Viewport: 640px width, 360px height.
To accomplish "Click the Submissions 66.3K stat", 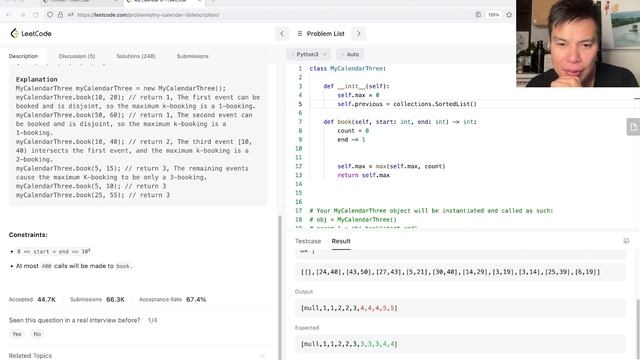I will pyautogui.click(x=97, y=299).
